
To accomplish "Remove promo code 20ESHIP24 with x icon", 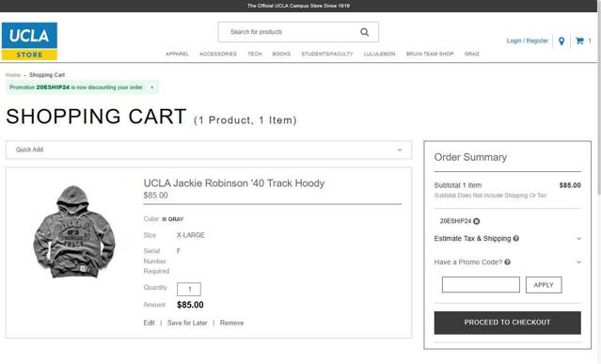I will click(x=477, y=221).
